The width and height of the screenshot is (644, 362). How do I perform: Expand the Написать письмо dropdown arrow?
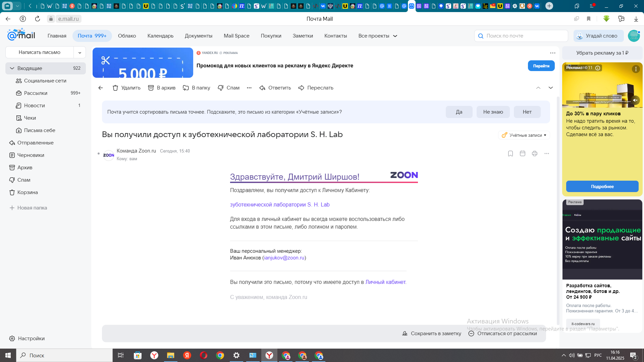coord(80,52)
